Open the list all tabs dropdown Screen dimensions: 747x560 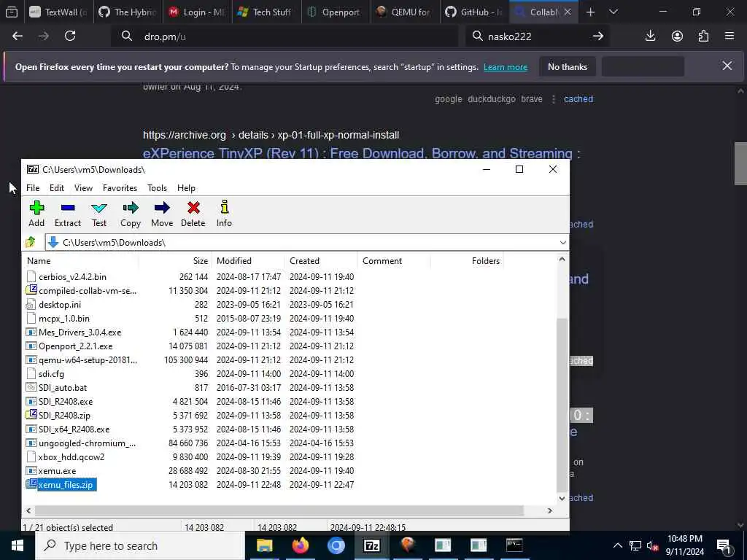coord(614,12)
